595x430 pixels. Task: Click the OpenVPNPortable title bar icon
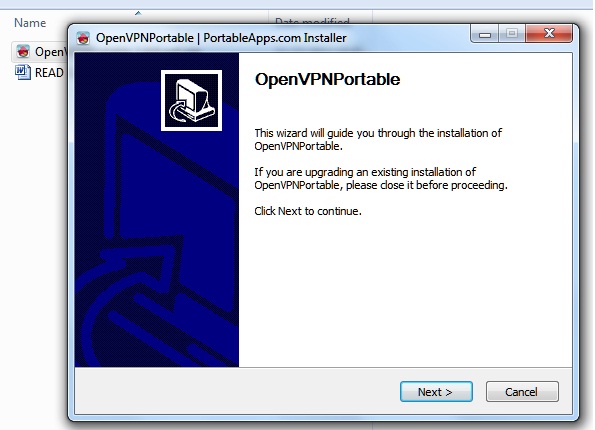coord(83,38)
